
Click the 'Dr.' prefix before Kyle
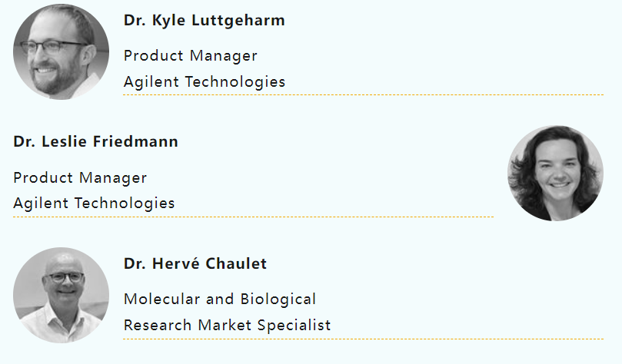coord(134,21)
